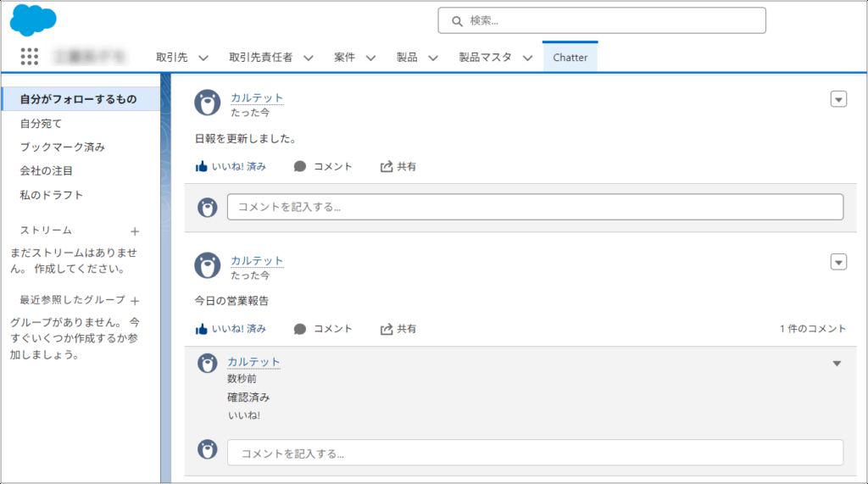Click the Share icon on the first post
This screenshot has height=484, width=868.
click(x=387, y=167)
